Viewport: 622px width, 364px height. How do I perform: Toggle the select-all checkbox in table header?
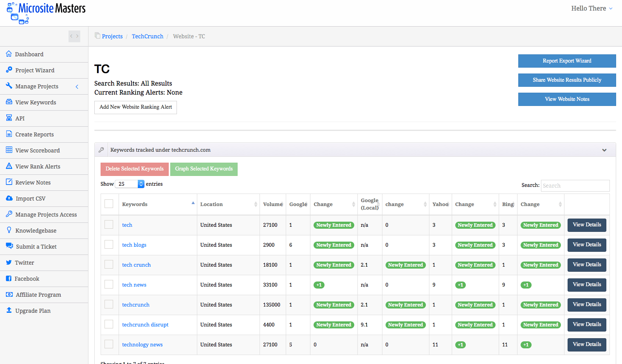tap(109, 204)
